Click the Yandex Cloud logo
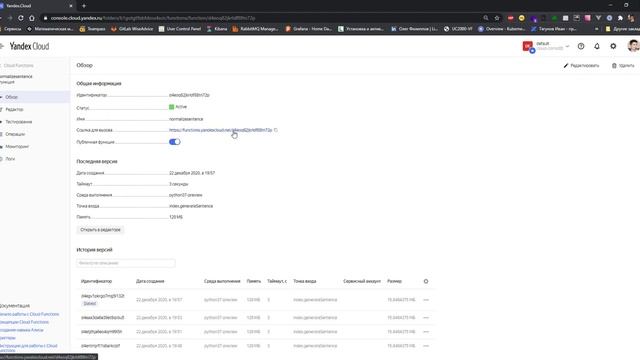This screenshot has width=640, height=360. [29, 46]
